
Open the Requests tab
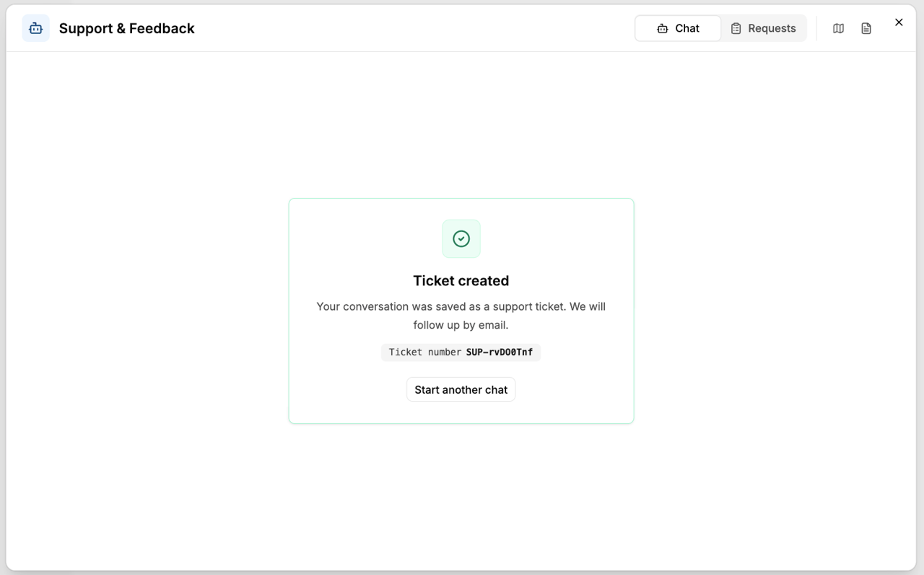click(763, 28)
